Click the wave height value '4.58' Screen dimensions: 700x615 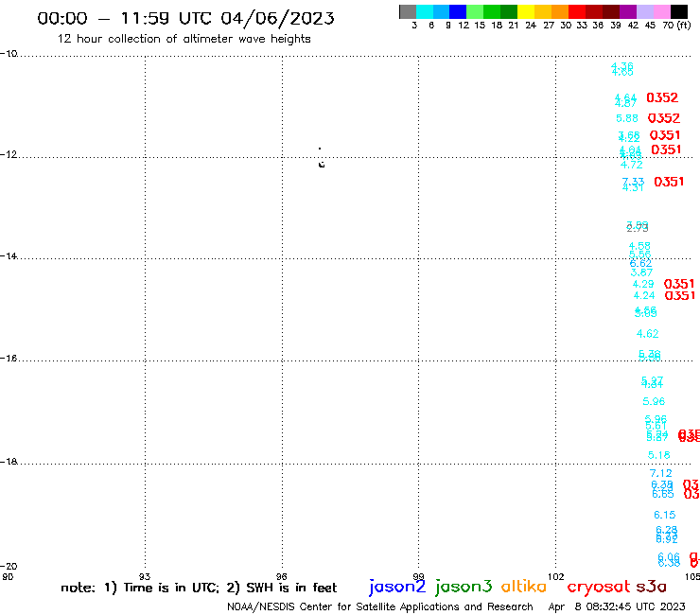pyautogui.click(x=639, y=246)
